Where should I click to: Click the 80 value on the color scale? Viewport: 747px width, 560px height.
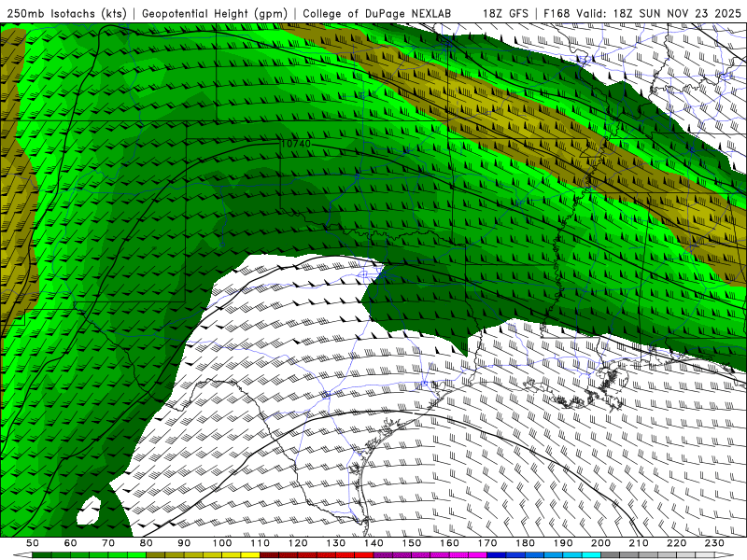tap(147, 543)
